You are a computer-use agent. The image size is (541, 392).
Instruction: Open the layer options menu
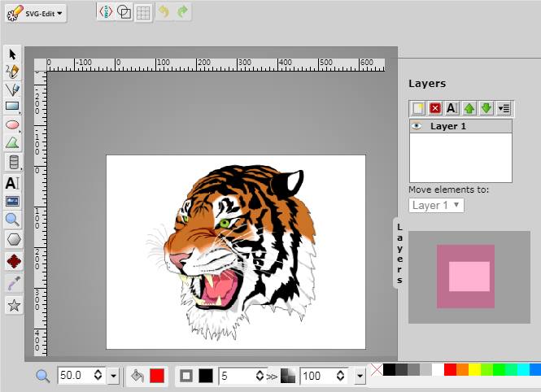pyautogui.click(x=504, y=108)
